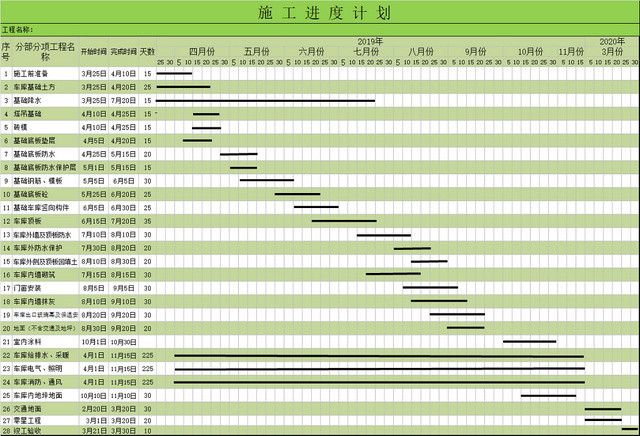Click the '10月30日' finish date in row 21
This screenshot has width=640, height=436.
[124, 342]
